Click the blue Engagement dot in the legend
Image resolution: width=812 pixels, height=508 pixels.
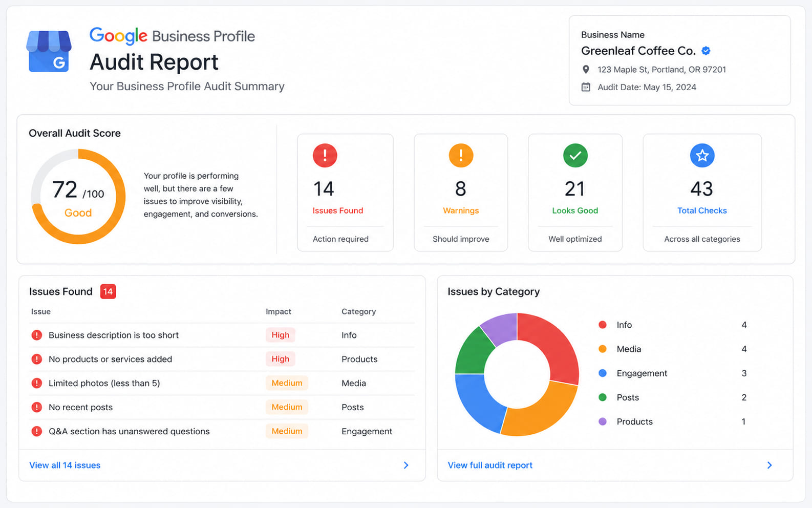point(603,373)
